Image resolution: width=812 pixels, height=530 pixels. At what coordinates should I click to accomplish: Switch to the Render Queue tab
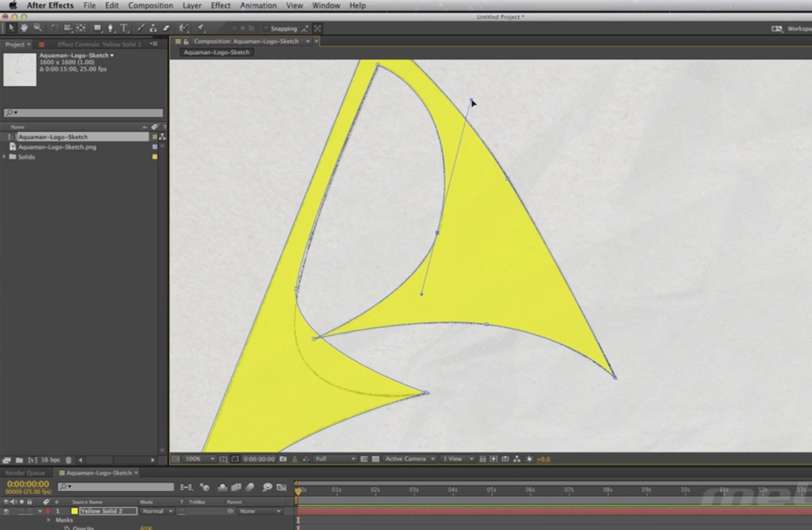pyautogui.click(x=25, y=473)
